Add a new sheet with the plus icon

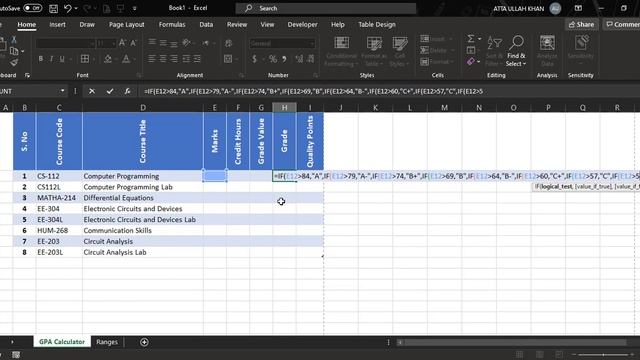[x=144, y=342]
